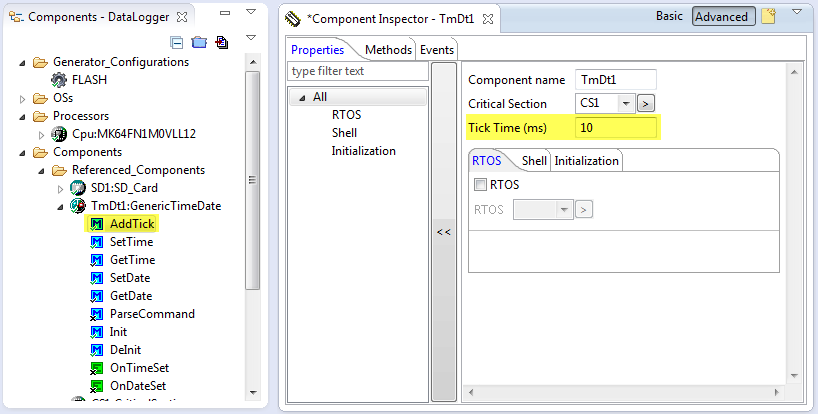This screenshot has height=414, width=818.
Task: Click the Tick Time (ms) input field
Action: pos(615,127)
